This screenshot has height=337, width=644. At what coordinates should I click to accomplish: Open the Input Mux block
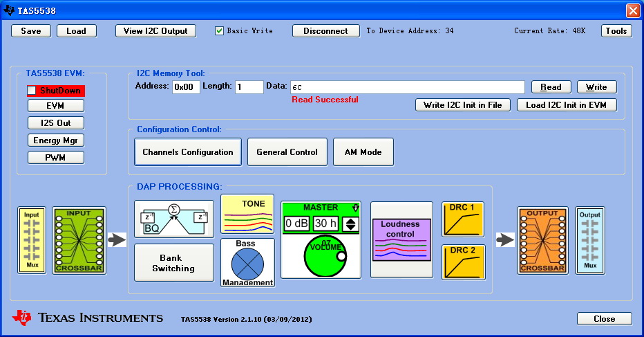tap(32, 240)
